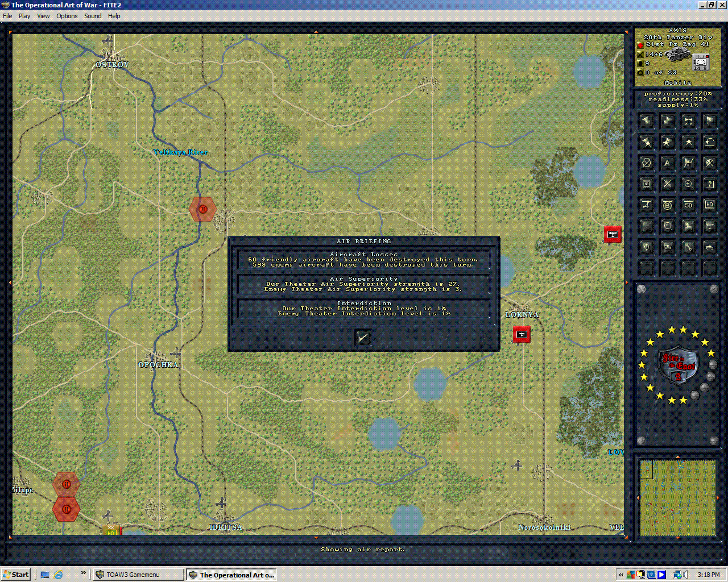Click the slashed-line toolbar button
This screenshot has width=728, height=582.
(647, 205)
